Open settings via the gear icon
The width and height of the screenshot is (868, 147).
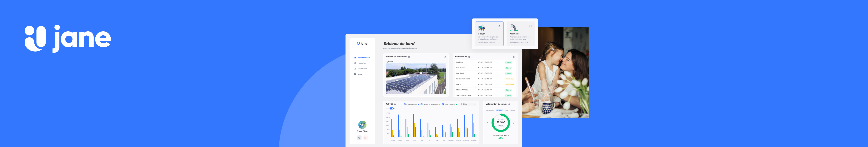point(359,138)
